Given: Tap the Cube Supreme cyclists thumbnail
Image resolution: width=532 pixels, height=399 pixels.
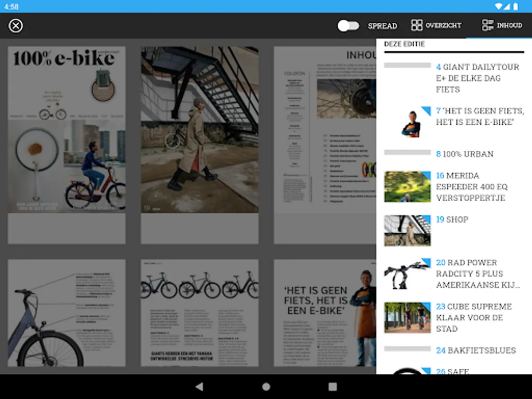Looking at the screenshot, I should [x=407, y=317].
